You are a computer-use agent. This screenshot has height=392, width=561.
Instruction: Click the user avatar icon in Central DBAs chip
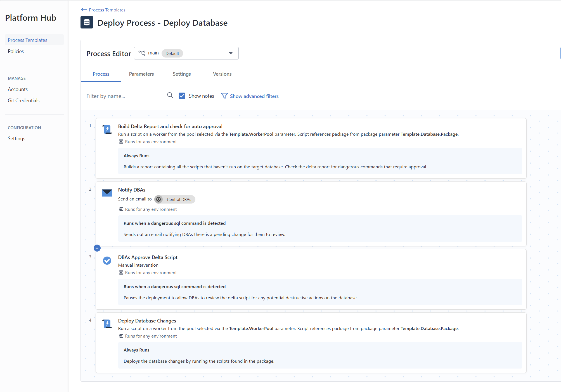tap(158, 199)
